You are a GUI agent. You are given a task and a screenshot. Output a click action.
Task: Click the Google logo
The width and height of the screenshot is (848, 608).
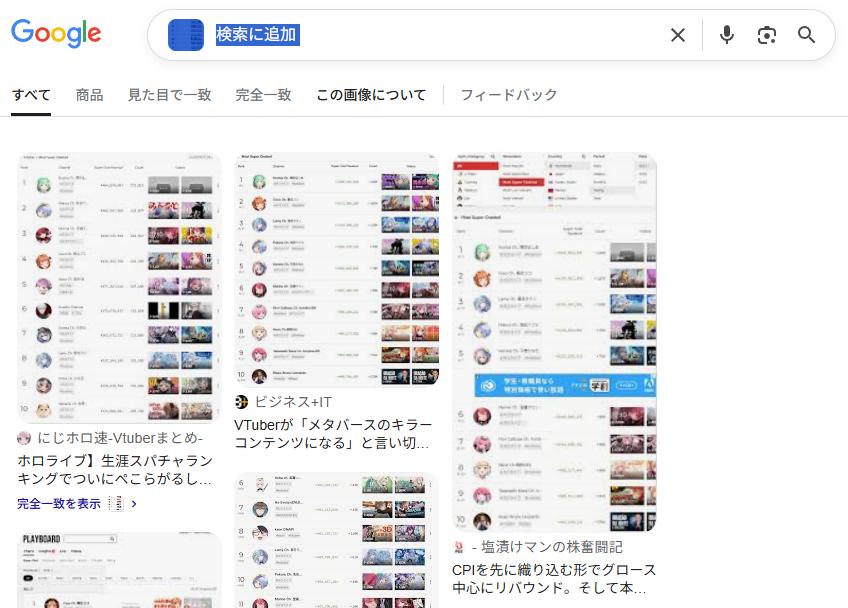[56, 34]
